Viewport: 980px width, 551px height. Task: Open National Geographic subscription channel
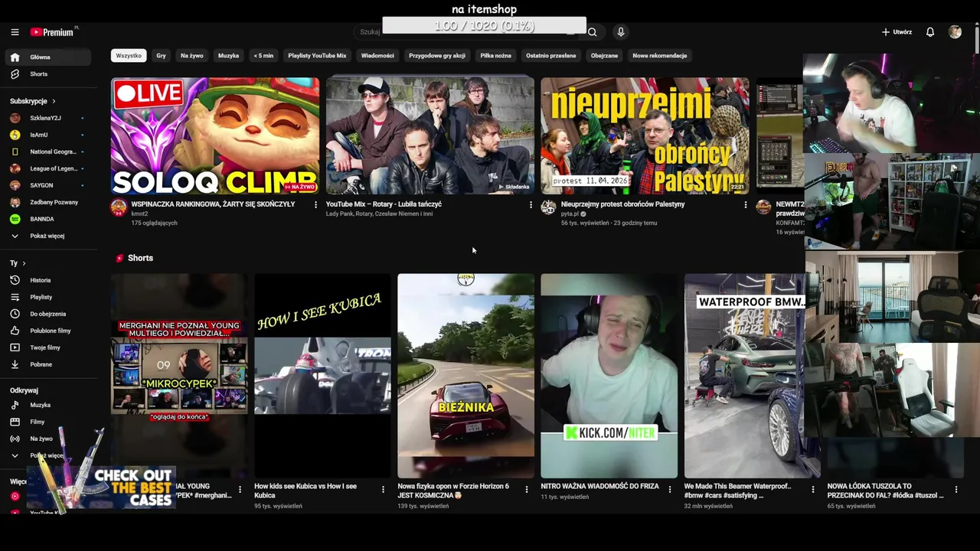[x=48, y=152]
